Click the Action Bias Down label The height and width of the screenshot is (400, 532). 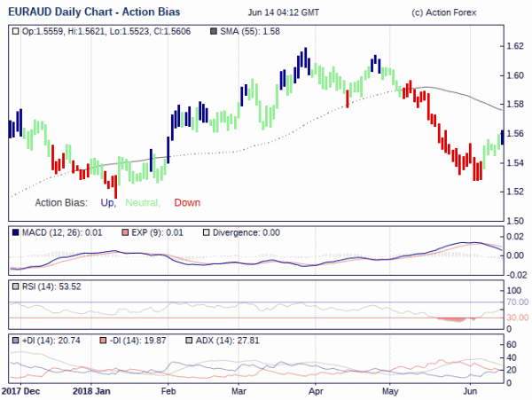click(187, 202)
